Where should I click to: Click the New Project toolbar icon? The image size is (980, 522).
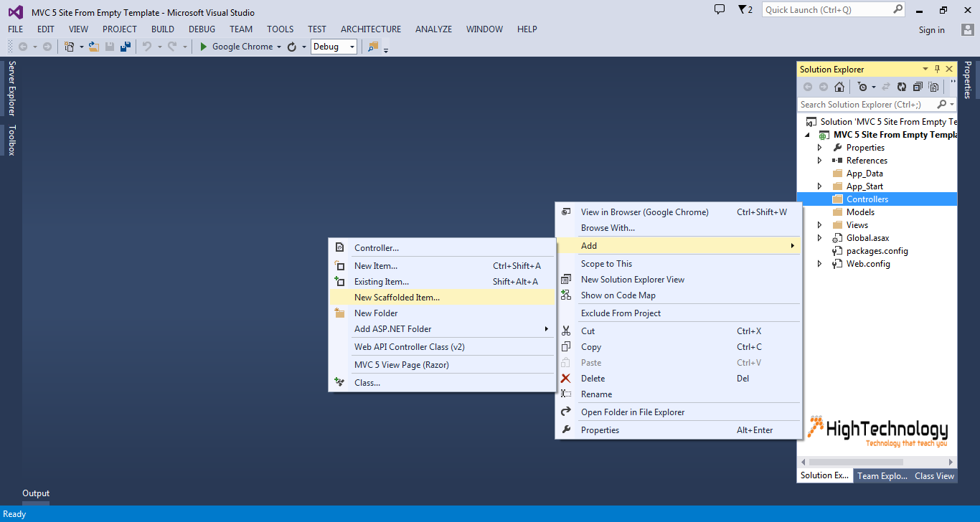pos(69,47)
